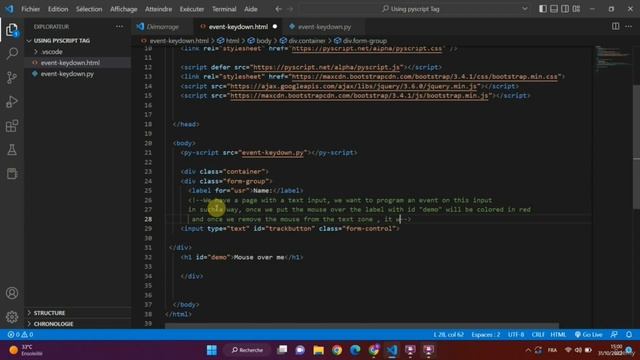Change language mode via HTML

558,335
